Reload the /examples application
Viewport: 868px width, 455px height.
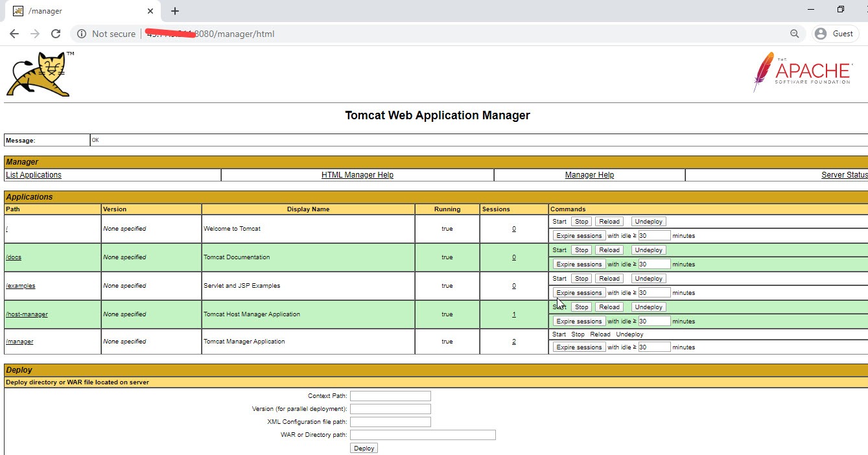(609, 279)
